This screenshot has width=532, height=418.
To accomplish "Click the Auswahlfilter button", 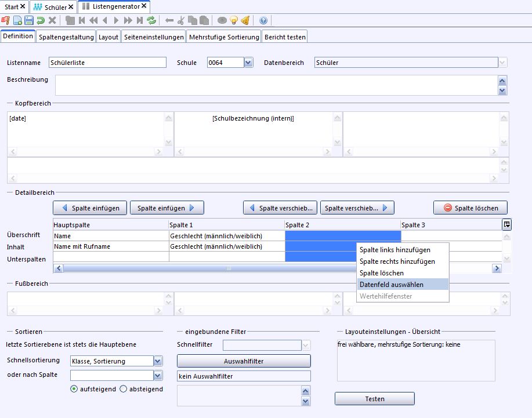I will [244, 361].
